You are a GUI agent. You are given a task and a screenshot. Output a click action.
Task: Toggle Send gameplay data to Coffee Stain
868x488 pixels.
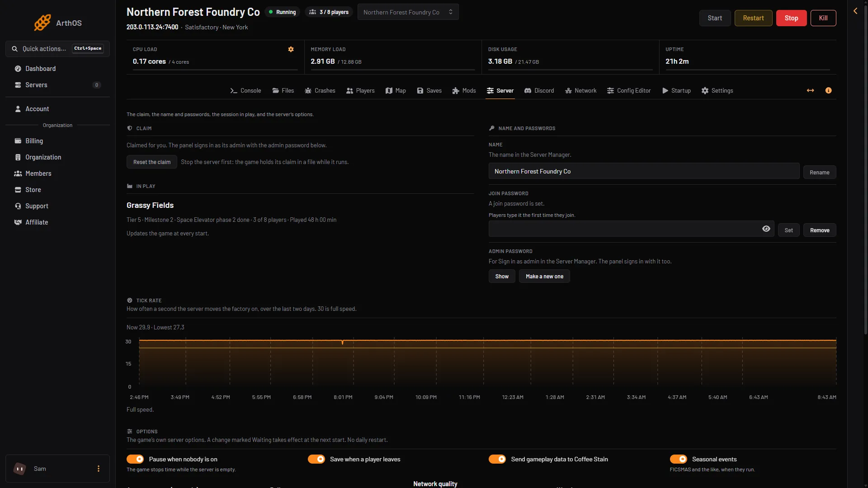(497, 459)
